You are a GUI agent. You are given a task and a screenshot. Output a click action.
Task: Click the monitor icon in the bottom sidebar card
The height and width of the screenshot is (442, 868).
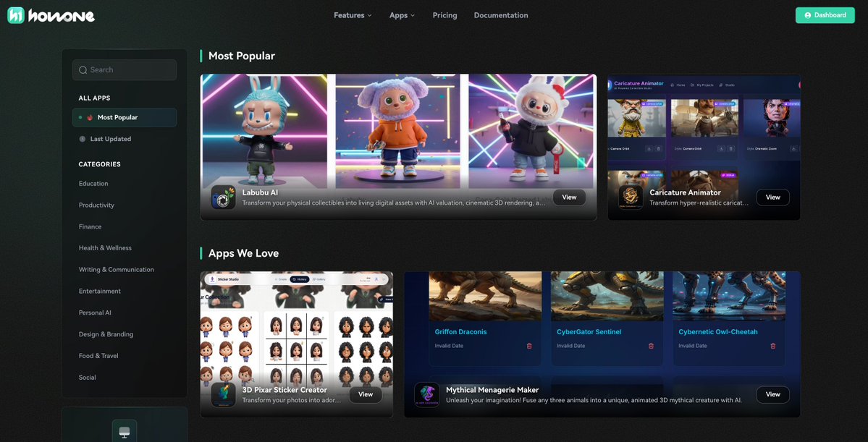[x=125, y=431]
